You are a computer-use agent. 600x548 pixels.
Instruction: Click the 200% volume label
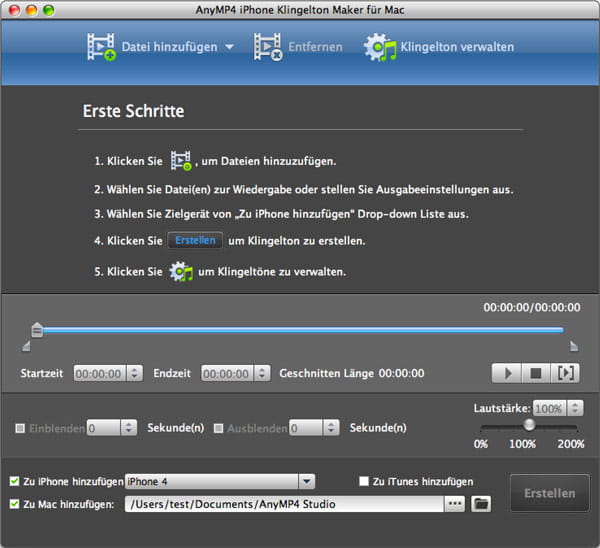[x=571, y=444]
